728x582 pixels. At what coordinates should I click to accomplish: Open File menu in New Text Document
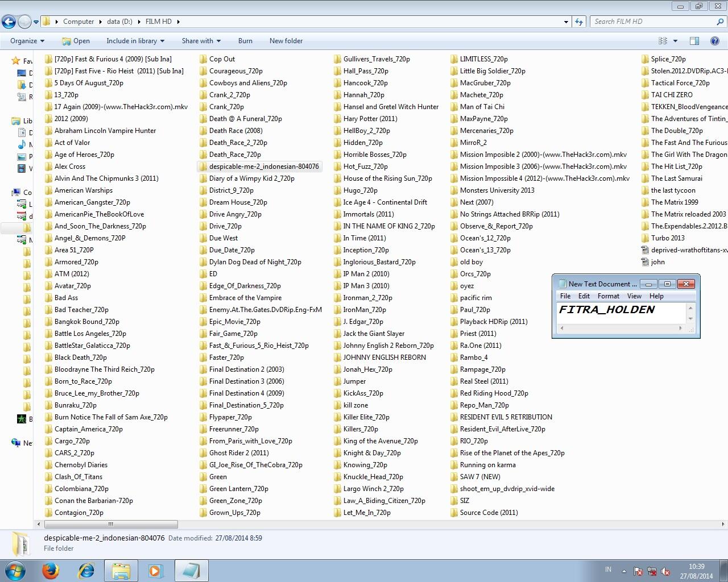565,296
